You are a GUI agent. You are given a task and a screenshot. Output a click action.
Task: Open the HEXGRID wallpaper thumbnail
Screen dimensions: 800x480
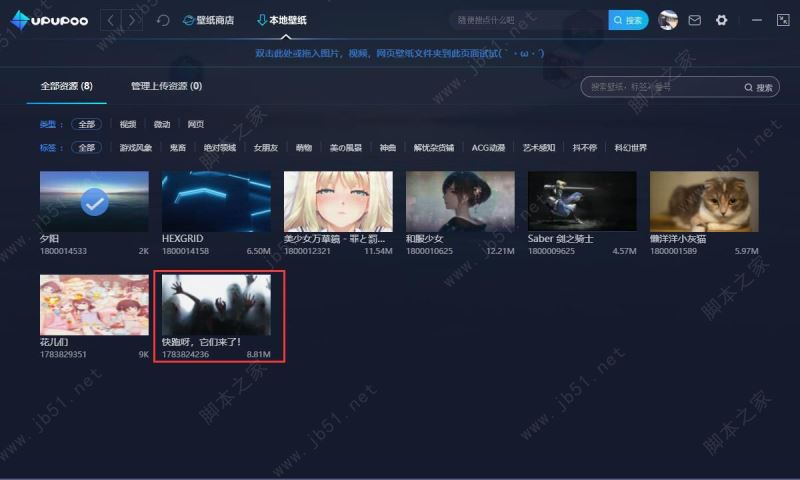[216, 201]
